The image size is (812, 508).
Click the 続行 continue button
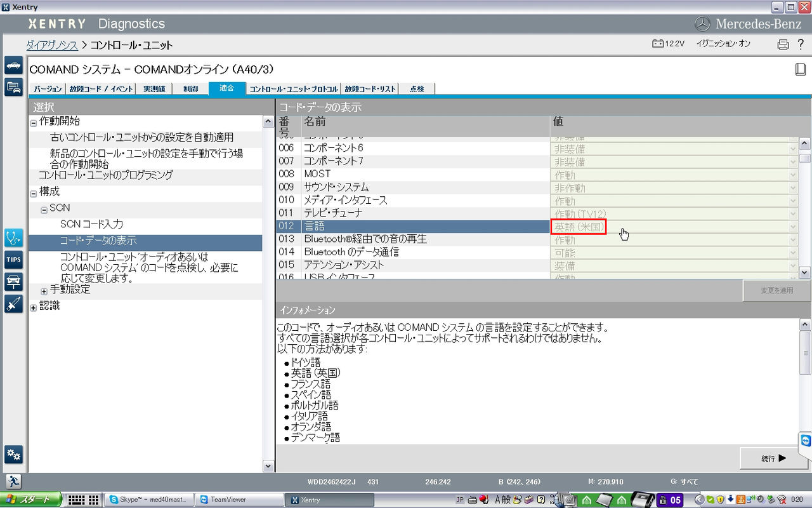[x=773, y=457]
